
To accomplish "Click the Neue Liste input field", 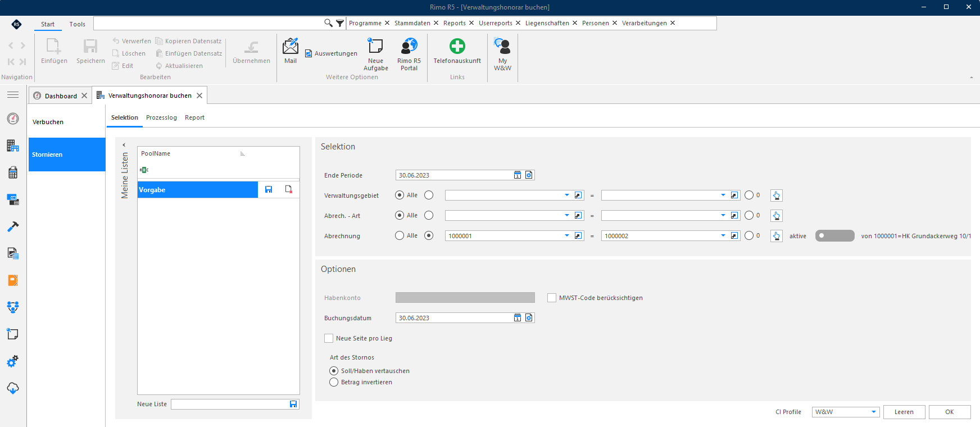I will tap(230, 404).
